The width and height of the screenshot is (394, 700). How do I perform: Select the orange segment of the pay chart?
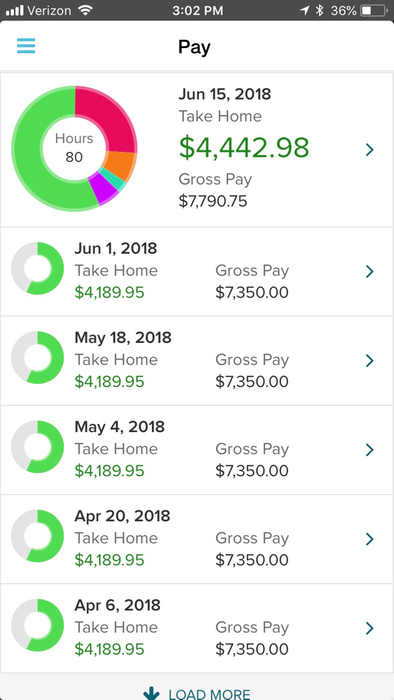coord(120,164)
